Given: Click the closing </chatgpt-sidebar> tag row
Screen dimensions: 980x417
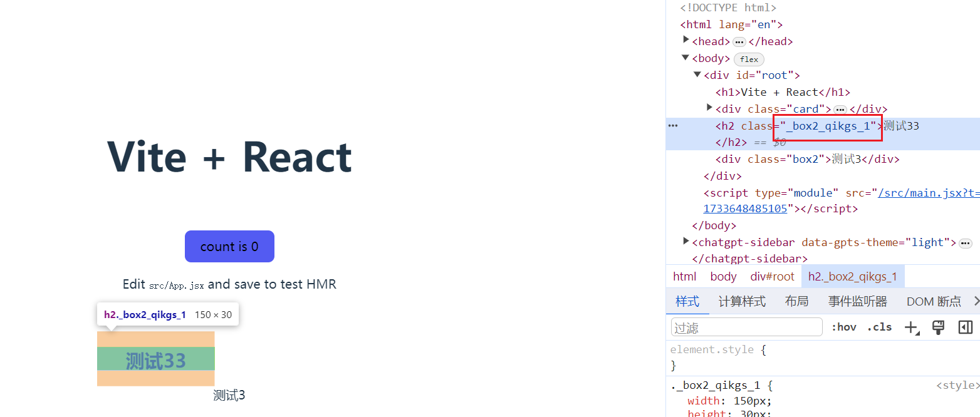Looking at the screenshot, I should pos(749,259).
